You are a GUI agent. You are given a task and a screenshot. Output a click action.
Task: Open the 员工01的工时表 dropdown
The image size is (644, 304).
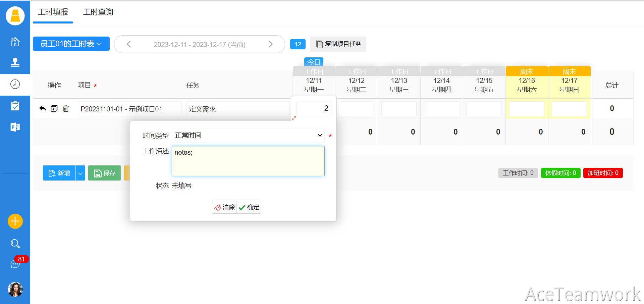click(71, 44)
